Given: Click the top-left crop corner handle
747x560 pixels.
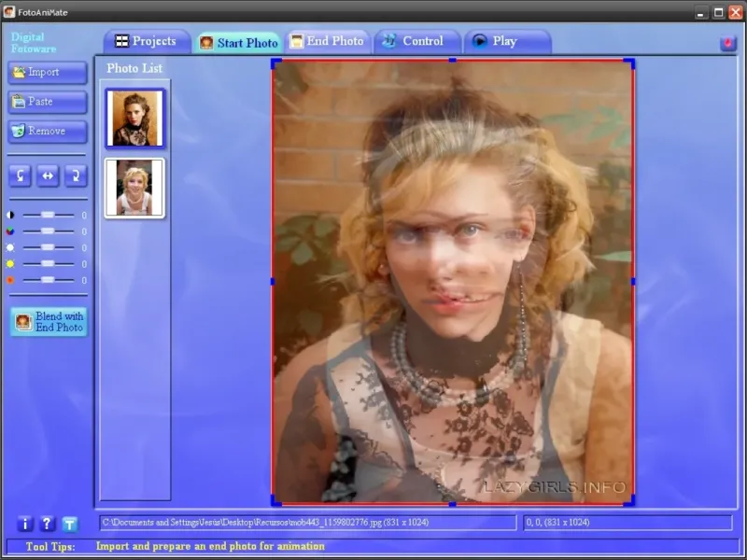Looking at the screenshot, I should 276,63.
